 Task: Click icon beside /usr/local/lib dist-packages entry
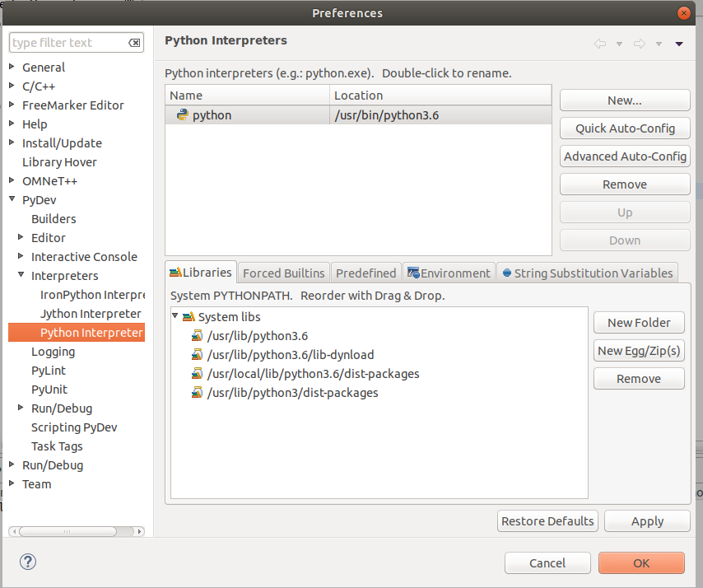(197, 373)
